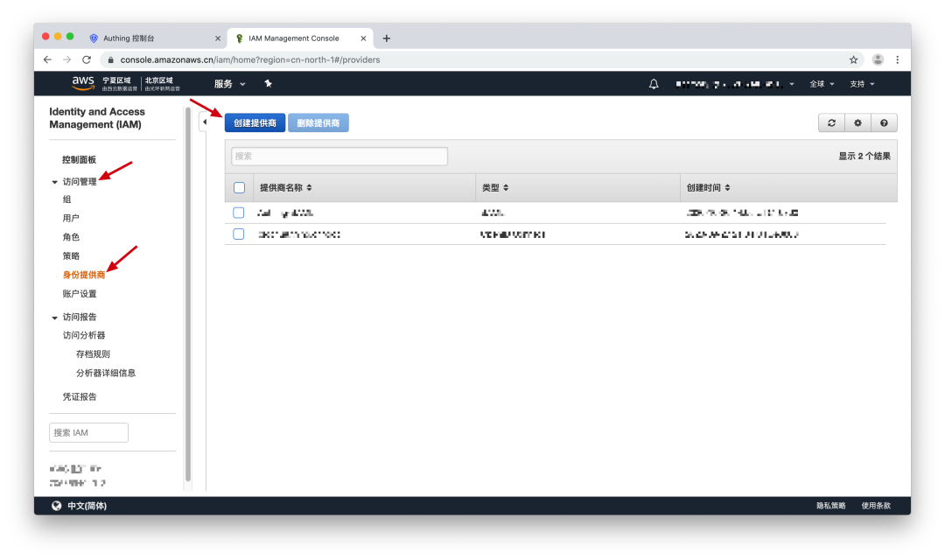
Task: Close the Authing 控制台 tab
Action: coord(218,38)
